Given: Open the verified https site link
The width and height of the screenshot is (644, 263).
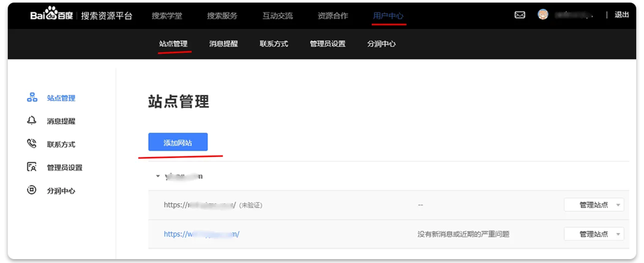Looking at the screenshot, I should 202,234.
